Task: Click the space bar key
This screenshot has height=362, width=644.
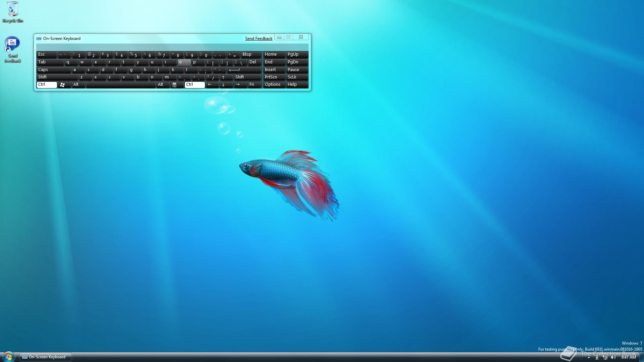Action: click(121, 85)
